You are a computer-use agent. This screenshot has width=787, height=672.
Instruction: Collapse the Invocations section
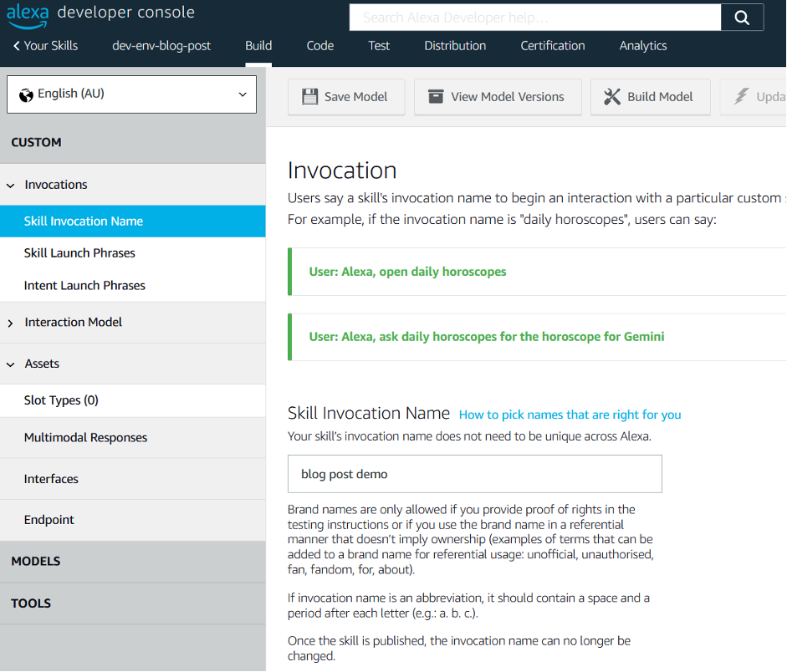click(10, 185)
